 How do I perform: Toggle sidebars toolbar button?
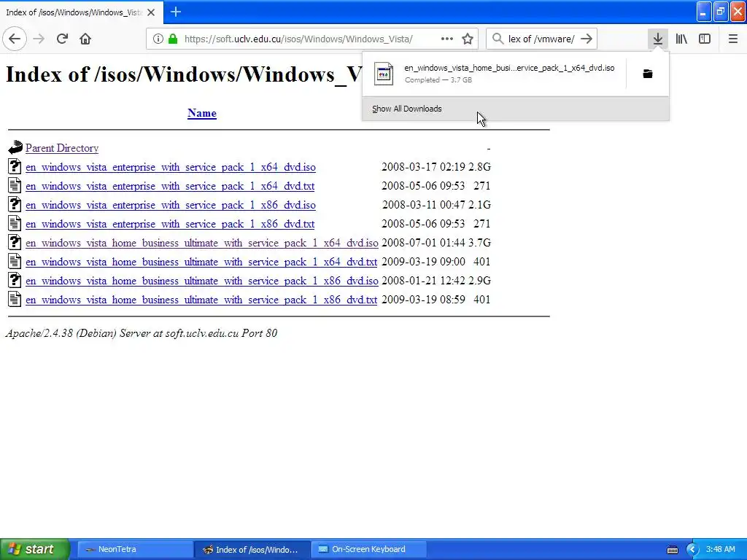click(x=705, y=39)
